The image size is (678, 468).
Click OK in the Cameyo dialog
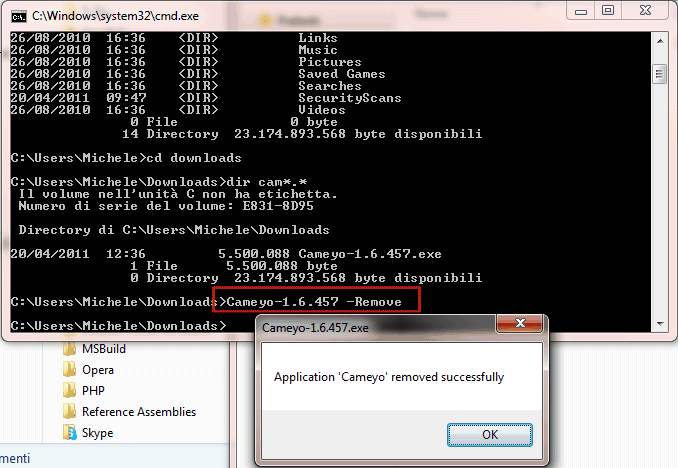pos(489,435)
